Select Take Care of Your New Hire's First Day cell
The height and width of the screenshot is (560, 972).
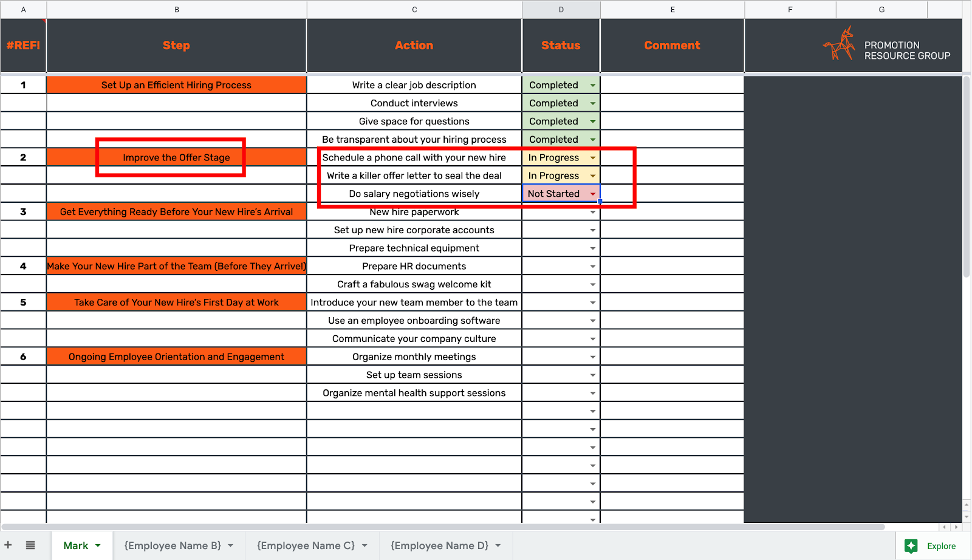tap(177, 302)
